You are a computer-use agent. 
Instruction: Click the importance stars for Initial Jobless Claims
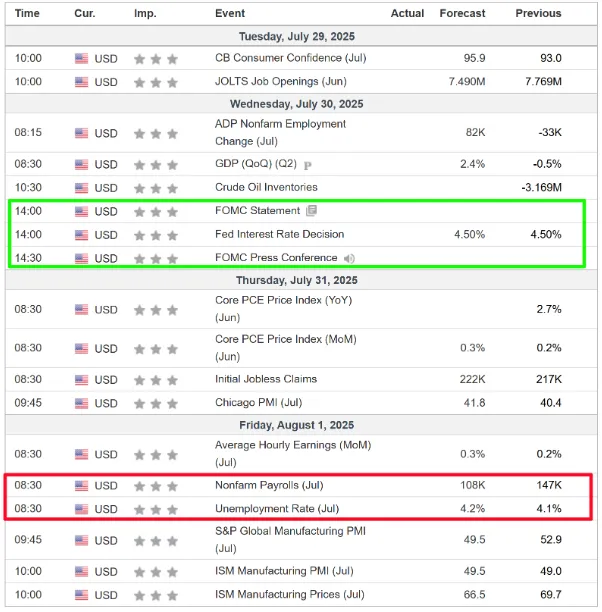coord(156,380)
